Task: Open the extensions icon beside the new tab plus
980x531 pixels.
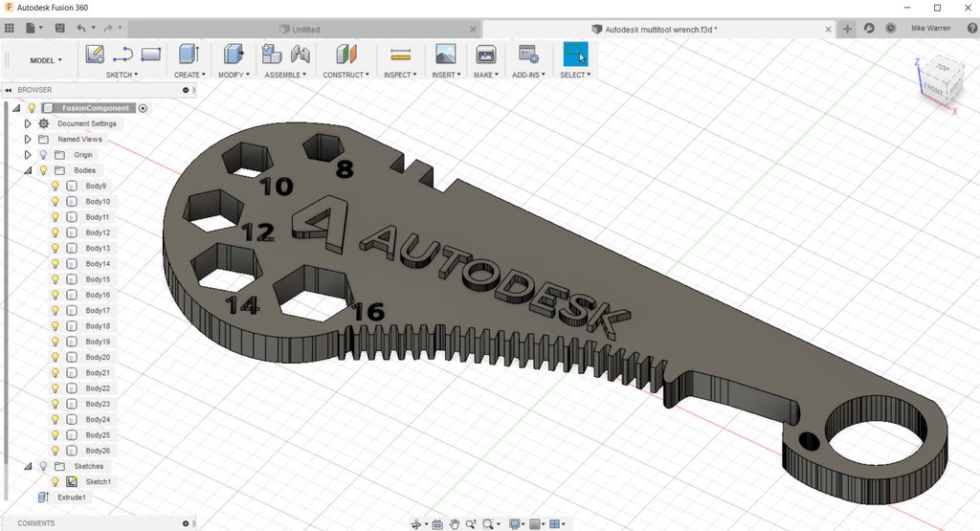Action: (869, 28)
